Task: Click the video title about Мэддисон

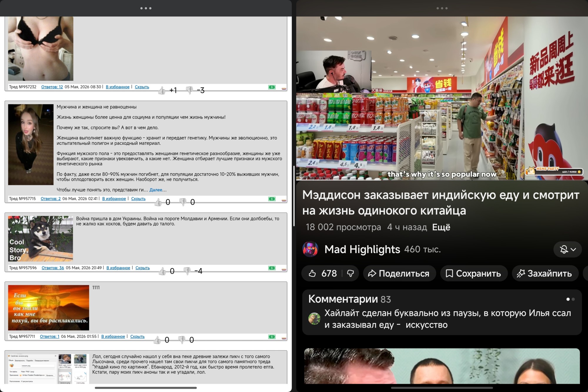Action: click(441, 203)
